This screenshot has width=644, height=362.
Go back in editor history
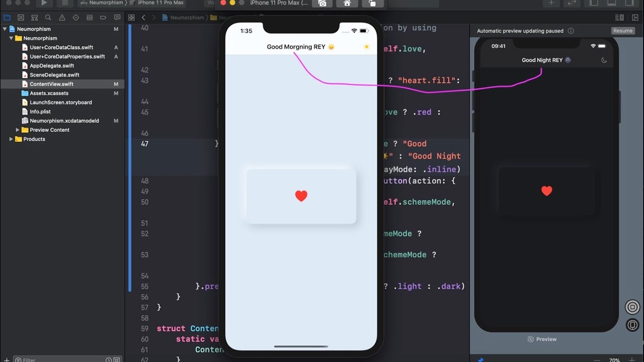[x=143, y=18]
